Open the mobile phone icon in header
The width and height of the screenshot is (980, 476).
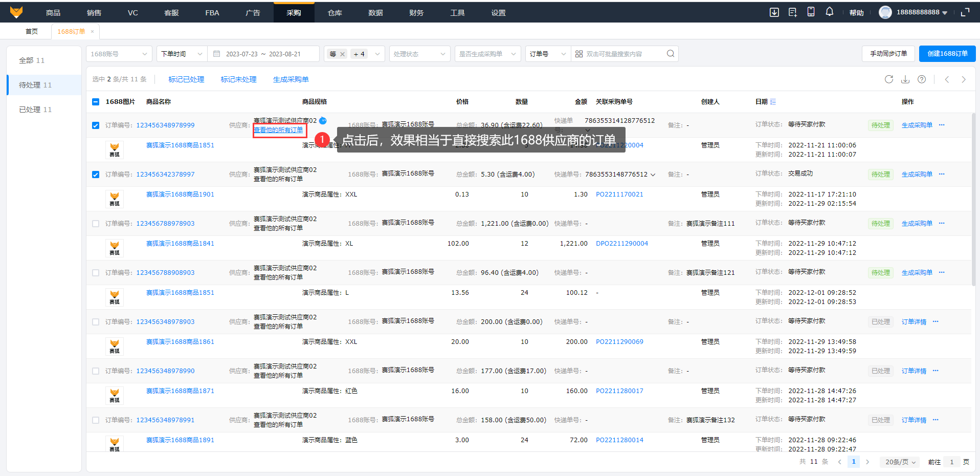pyautogui.click(x=811, y=12)
